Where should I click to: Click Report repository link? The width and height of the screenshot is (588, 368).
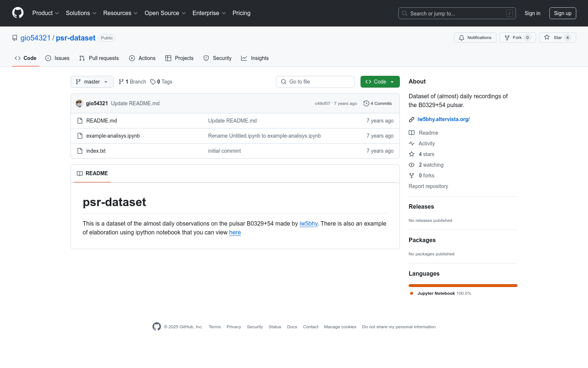tap(429, 186)
